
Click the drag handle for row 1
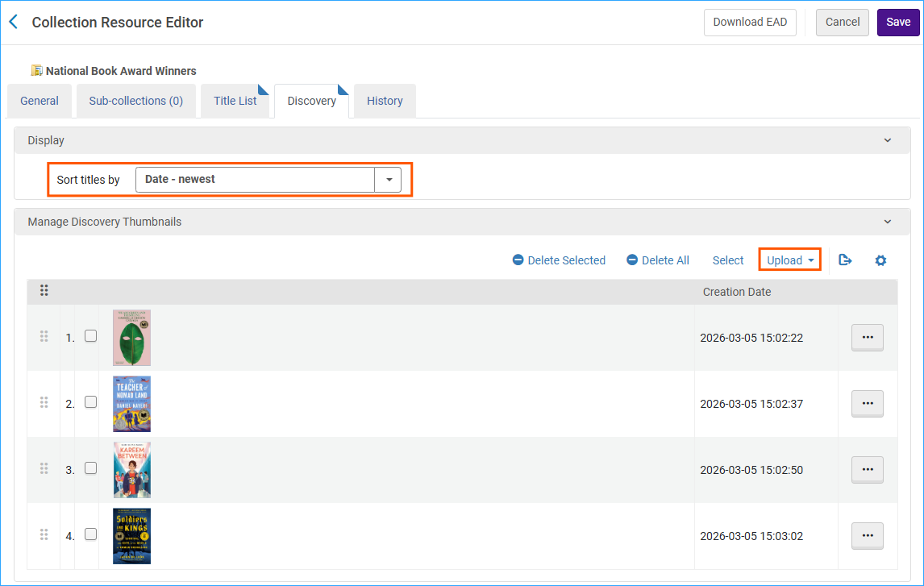coord(44,337)
